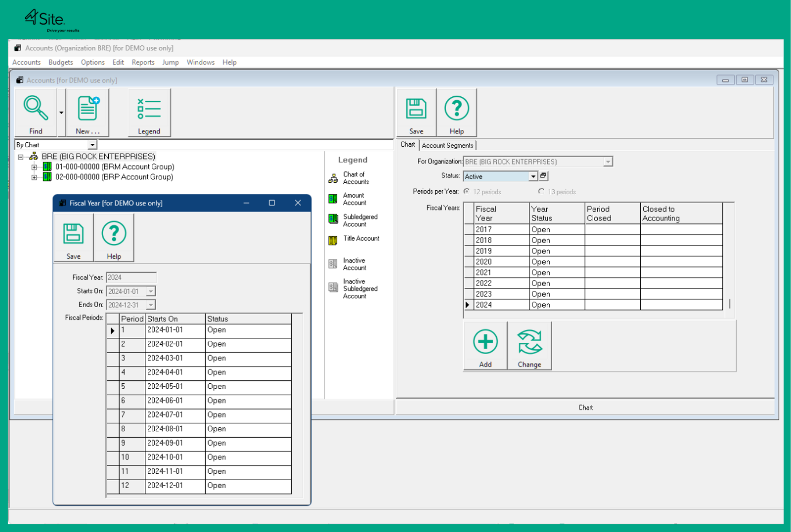The image size is (791, 532).
Task: Open the Windows menu
Action: tap(201, 62)
